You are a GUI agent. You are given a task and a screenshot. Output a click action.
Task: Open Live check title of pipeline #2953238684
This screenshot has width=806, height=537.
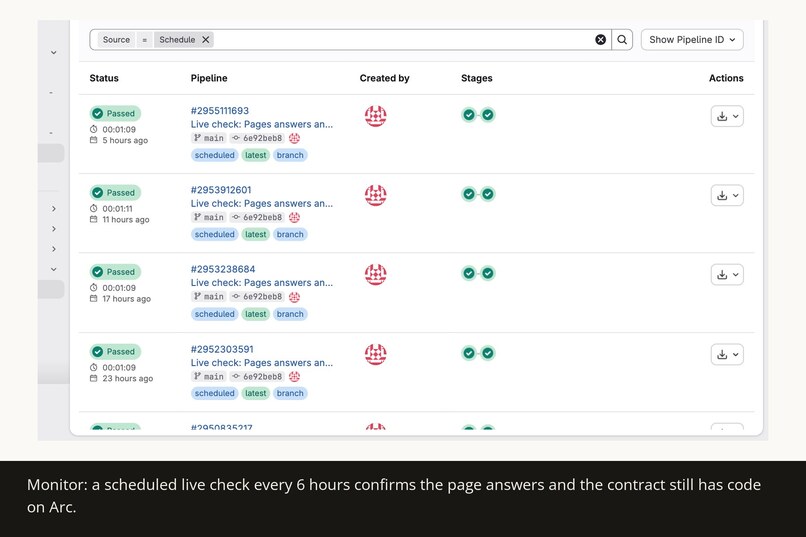(x=262, y=282)
